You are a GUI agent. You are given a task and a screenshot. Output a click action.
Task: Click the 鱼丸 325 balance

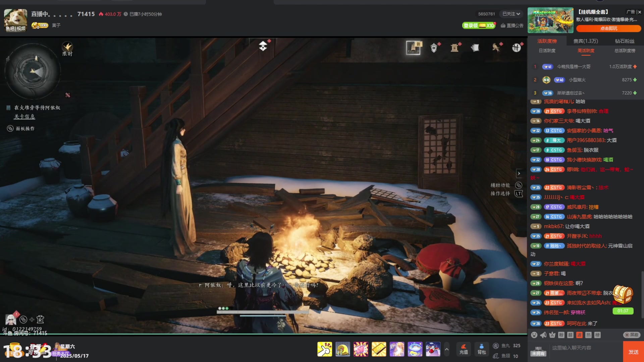(x=506, y=346)
